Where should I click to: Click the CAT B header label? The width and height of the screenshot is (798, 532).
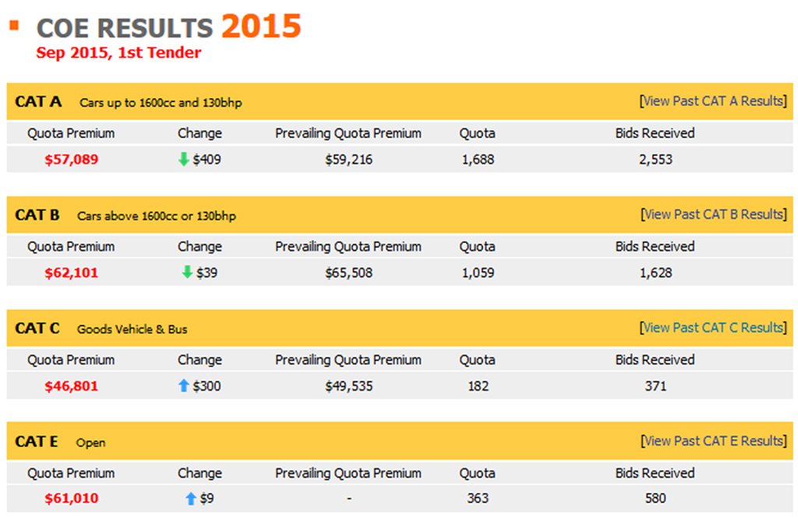pos(37,215)
